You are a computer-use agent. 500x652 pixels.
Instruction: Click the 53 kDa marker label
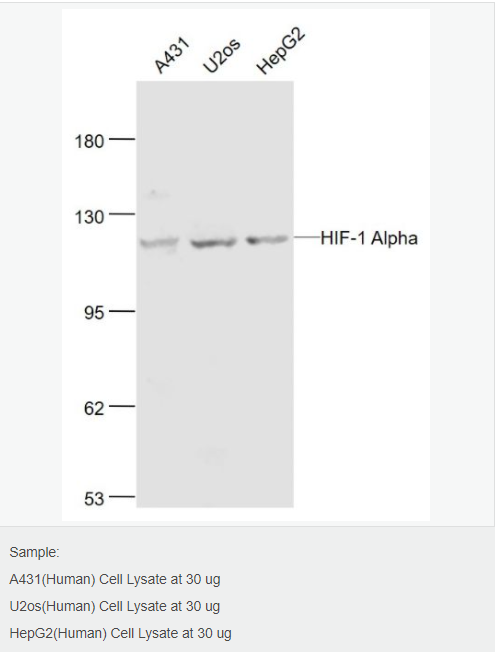[94, 499]
